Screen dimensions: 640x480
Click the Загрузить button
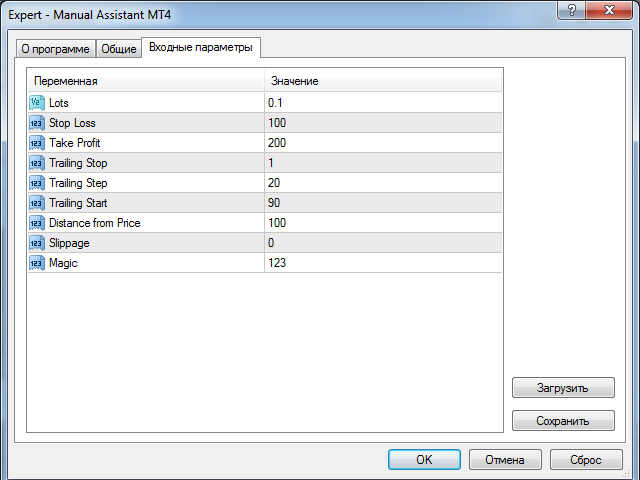point(563,387)
